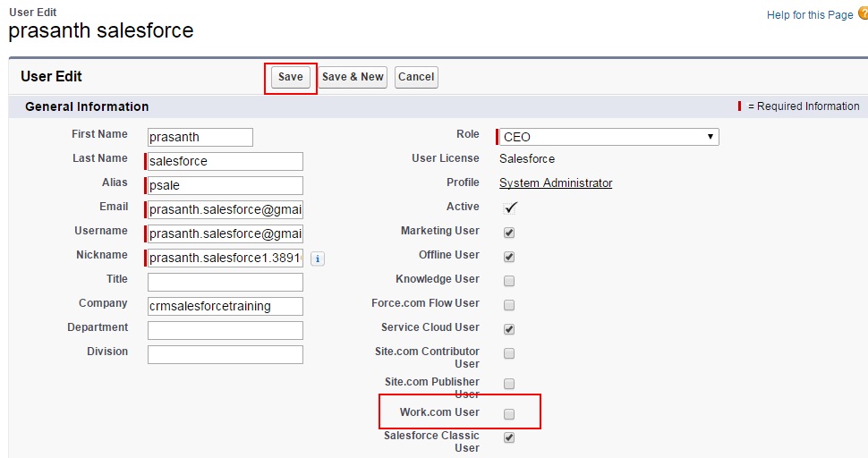Open the Role dropdown showing CEO
The width and height of the screenshot is (868, 458).
click(608, 137)
